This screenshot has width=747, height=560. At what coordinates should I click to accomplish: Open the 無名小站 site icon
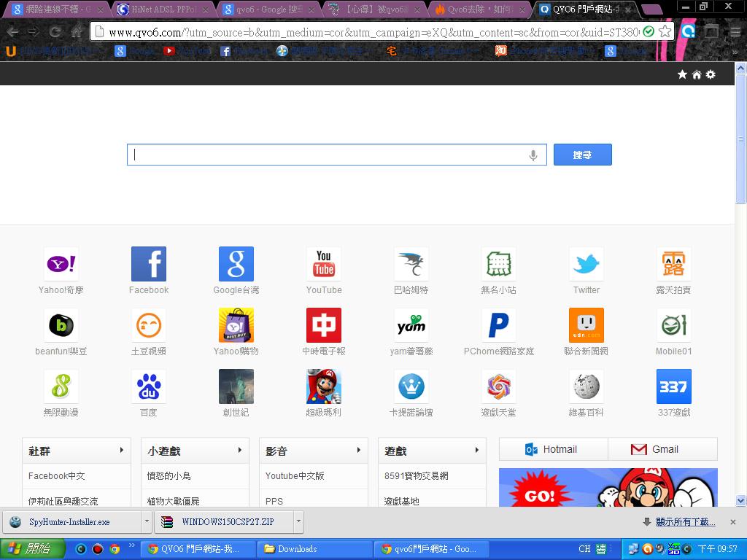[499, 264]
